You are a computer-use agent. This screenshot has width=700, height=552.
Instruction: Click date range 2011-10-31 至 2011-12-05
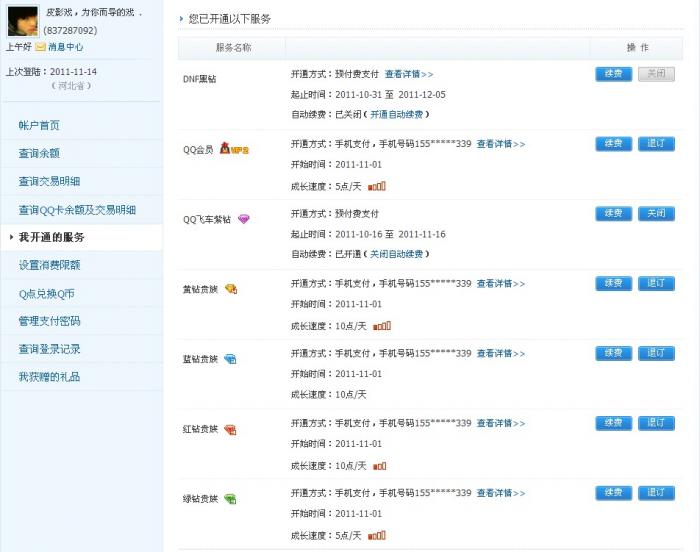point(390,95)
